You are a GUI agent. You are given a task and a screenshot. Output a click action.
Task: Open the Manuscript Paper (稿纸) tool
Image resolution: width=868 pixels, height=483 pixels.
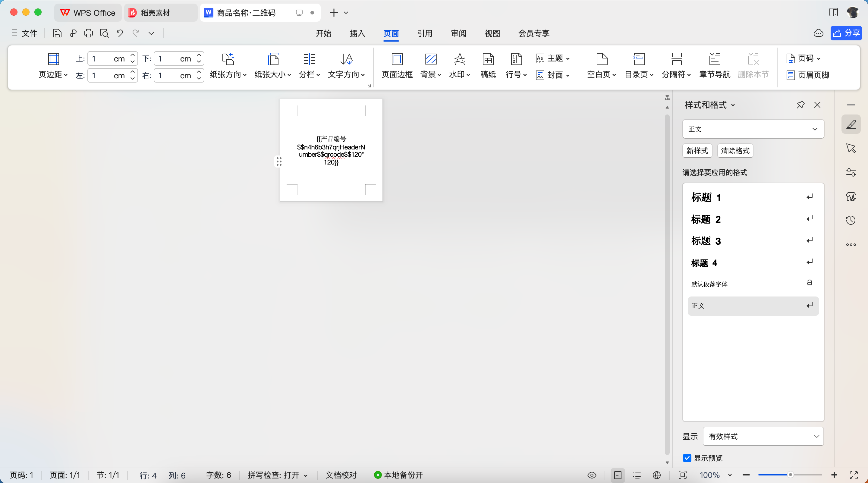488,59
